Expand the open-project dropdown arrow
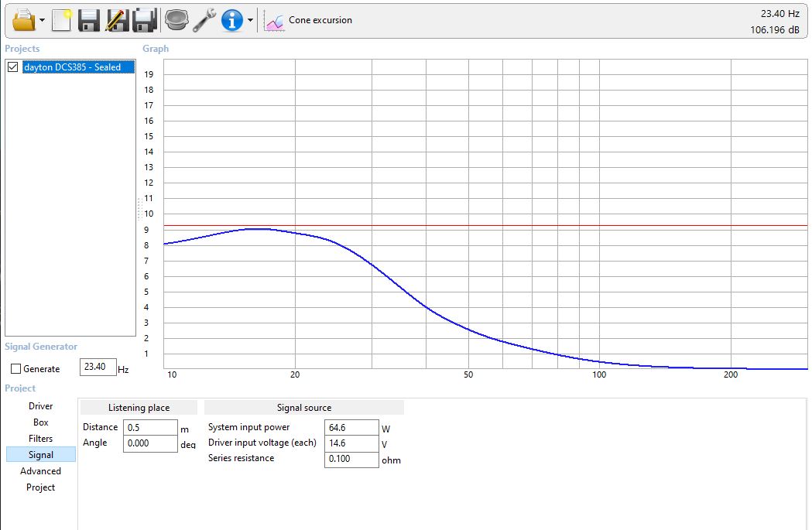 point(43,21)
